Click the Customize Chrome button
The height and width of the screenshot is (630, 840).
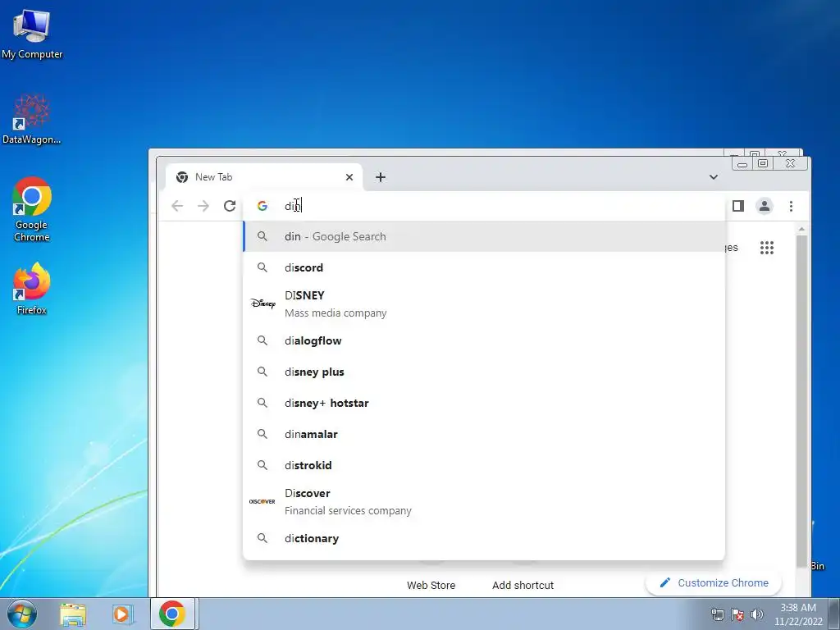point(714,583)
